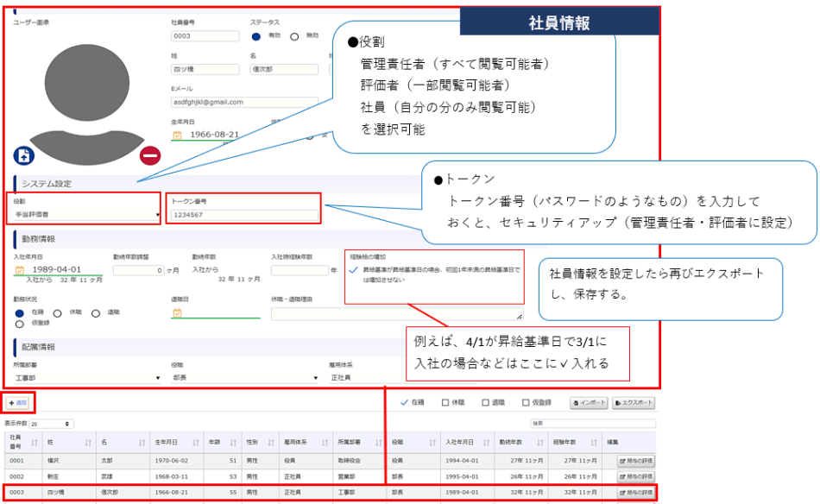The height and width of the screenshot is (504, 820).
Task: Click the 追加 add employee button
Action: (18, 403)
